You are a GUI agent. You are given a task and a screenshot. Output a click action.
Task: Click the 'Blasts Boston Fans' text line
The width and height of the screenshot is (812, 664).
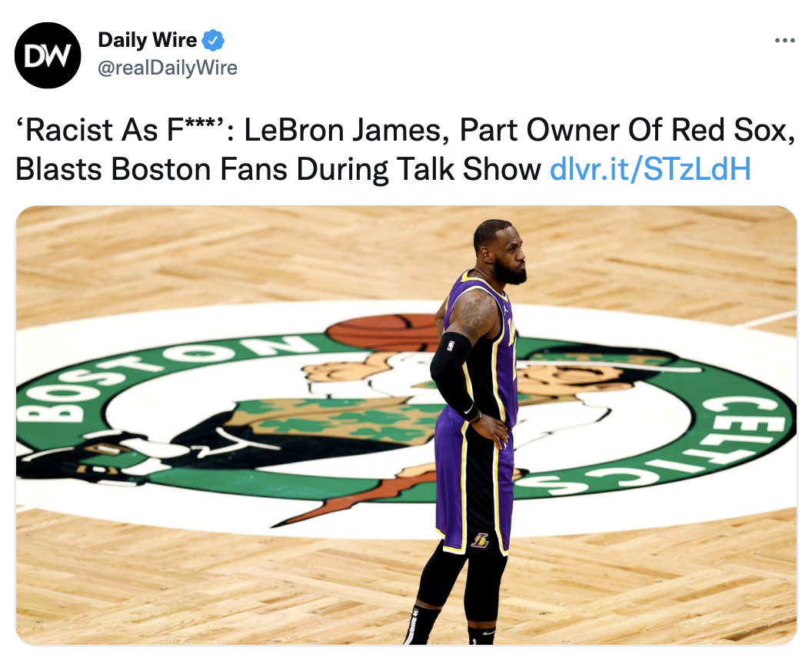point(151,169)
